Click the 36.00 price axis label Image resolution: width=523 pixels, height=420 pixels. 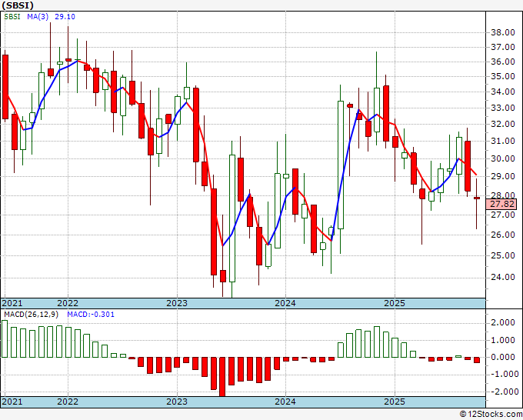(502, 62)
